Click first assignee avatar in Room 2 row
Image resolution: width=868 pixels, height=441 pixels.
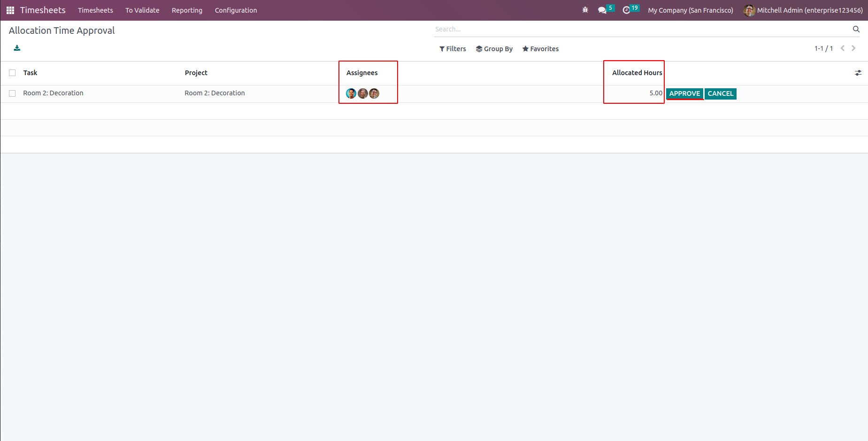351,93
